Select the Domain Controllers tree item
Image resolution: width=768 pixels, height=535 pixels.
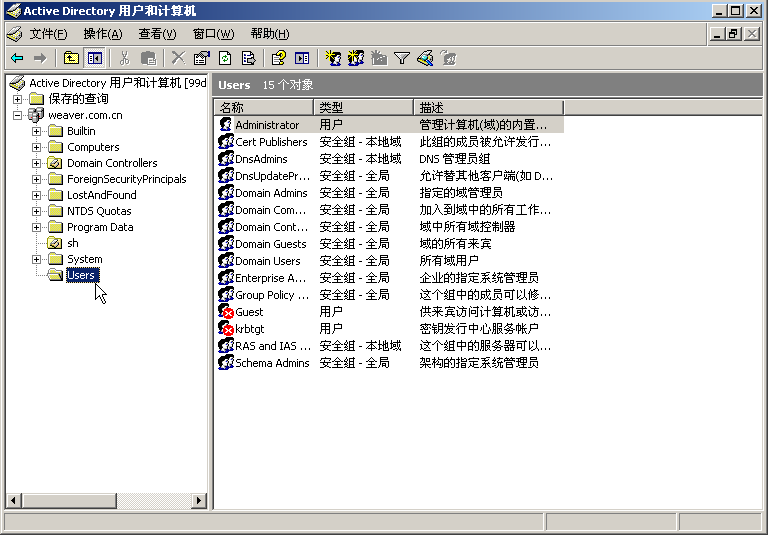tap(112, 163)
